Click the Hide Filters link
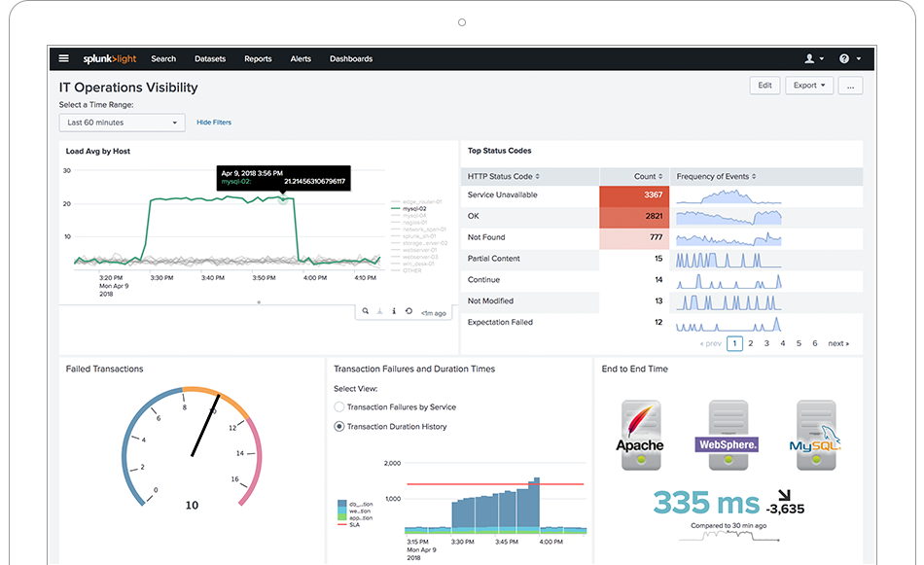The height and width of the screenshot is (565, 924). pyautogui.click(x=214, y=123)
